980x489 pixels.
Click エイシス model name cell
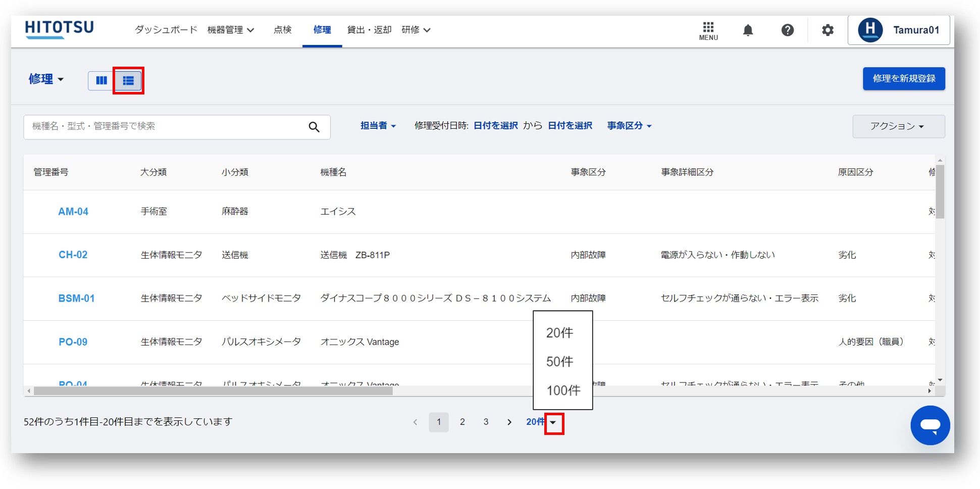338,212
